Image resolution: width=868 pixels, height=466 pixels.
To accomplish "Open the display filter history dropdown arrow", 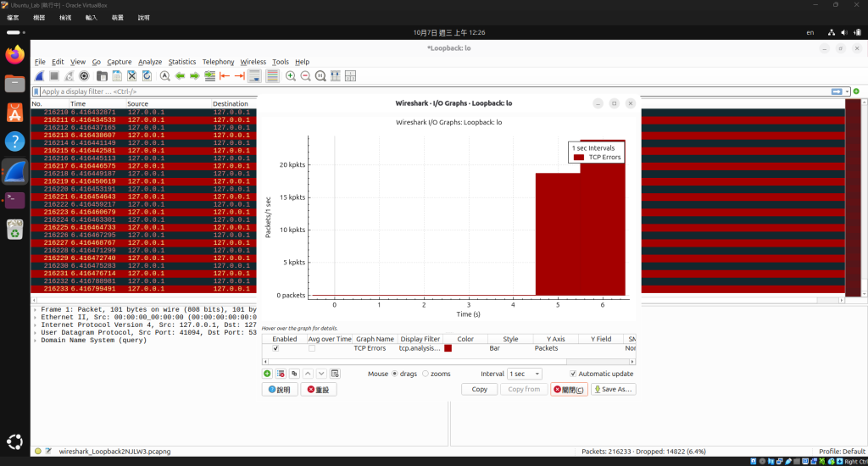I will (x=847, y=92).
